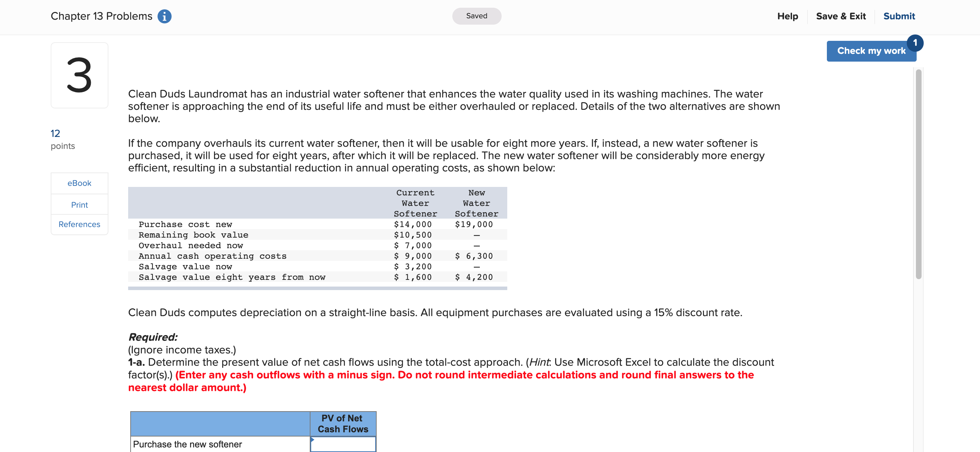Image resolution: width=980 pixels, height=452 pixels.
Task: Click the Saved status toggle
Action: click(476, 15)
